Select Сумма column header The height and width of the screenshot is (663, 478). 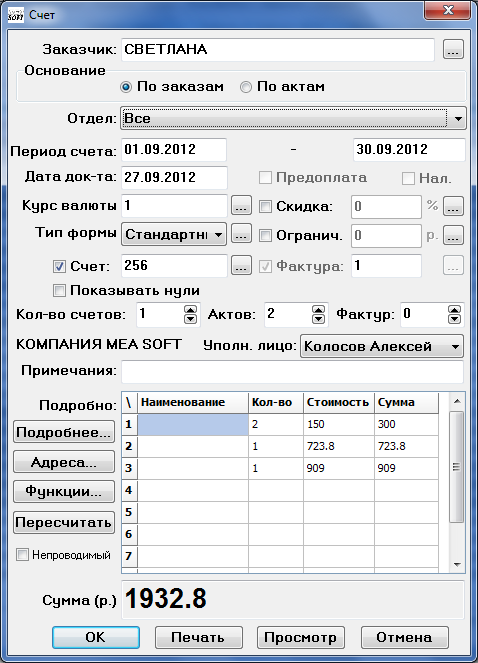click(x=407, y=403)
